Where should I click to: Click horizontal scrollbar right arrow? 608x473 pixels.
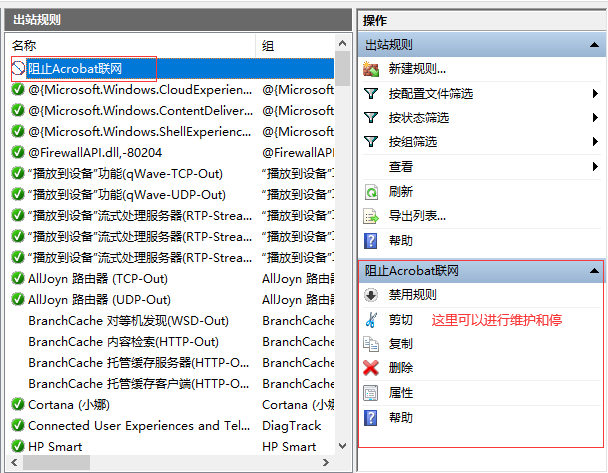326,462
